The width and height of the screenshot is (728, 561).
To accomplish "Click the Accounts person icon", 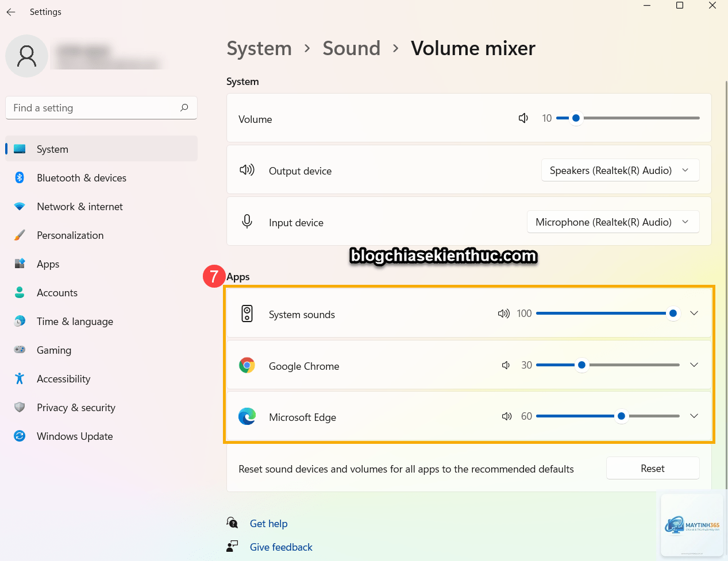I will coord(20,292).
